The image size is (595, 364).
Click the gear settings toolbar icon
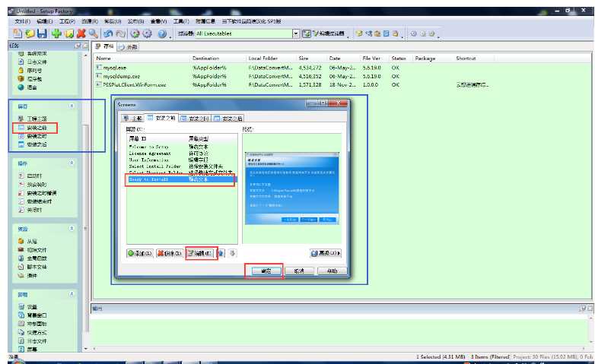[148, 33]
